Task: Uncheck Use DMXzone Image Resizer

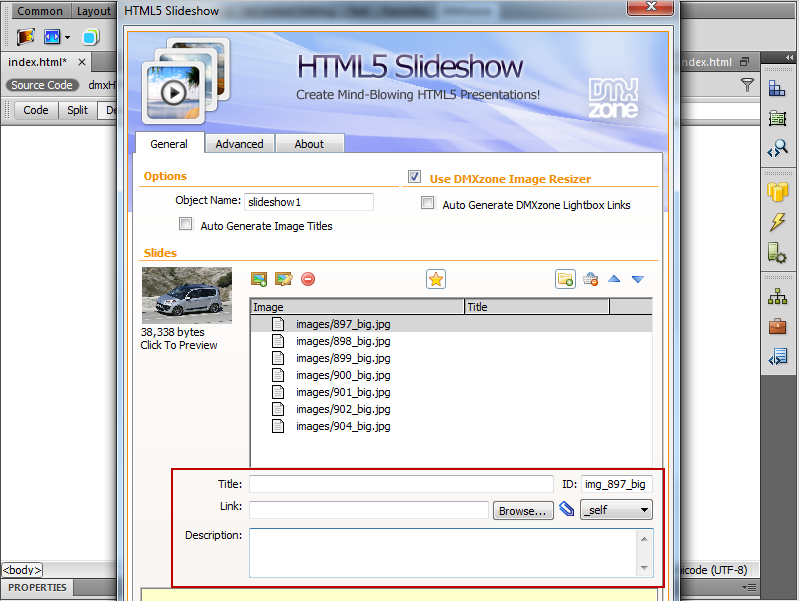Action: [414, 177]
